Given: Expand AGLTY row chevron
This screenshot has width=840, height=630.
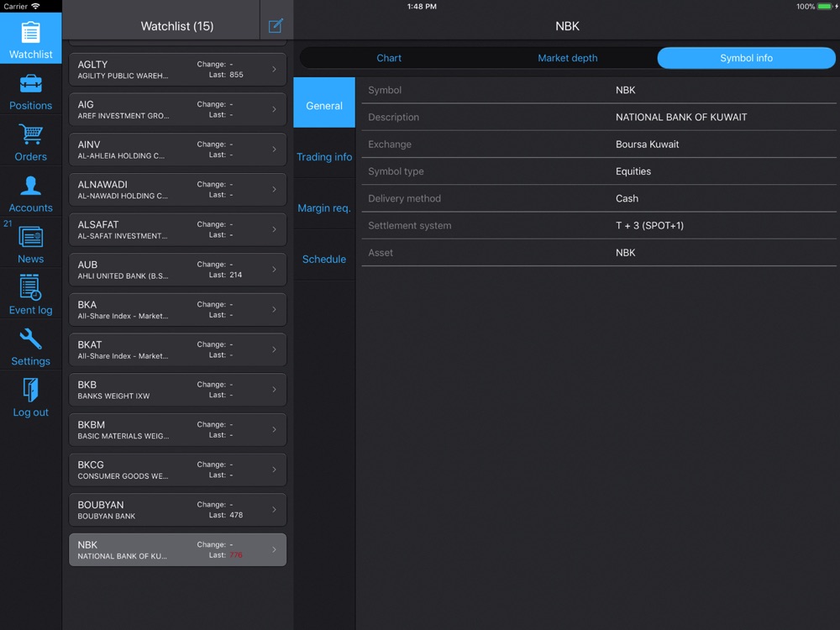Looking at the screenshot, I should pos(275,69).
